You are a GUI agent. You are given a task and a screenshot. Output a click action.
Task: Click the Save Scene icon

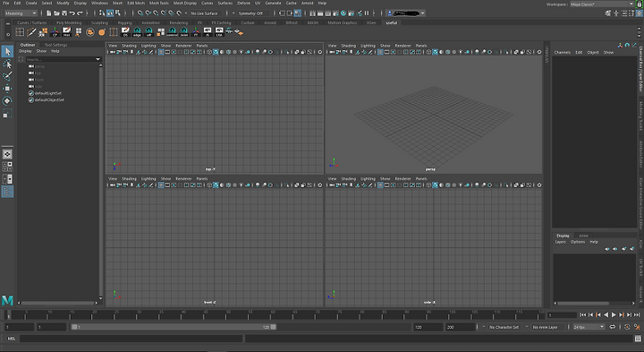coord(64,13)
